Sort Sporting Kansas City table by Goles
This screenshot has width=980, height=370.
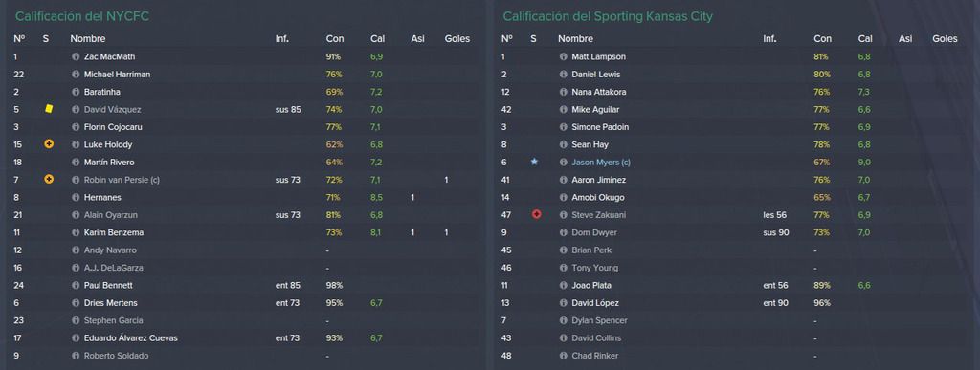click(x=945, y=38)
